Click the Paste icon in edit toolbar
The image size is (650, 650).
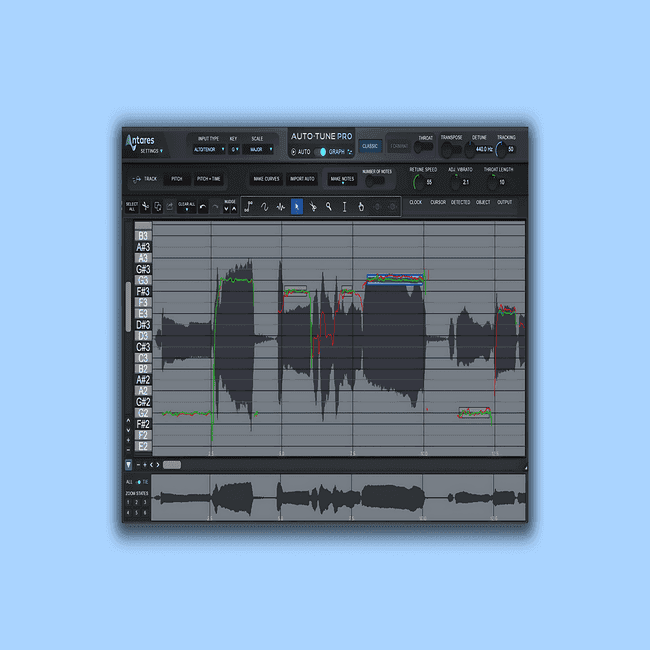pos(170,206)
